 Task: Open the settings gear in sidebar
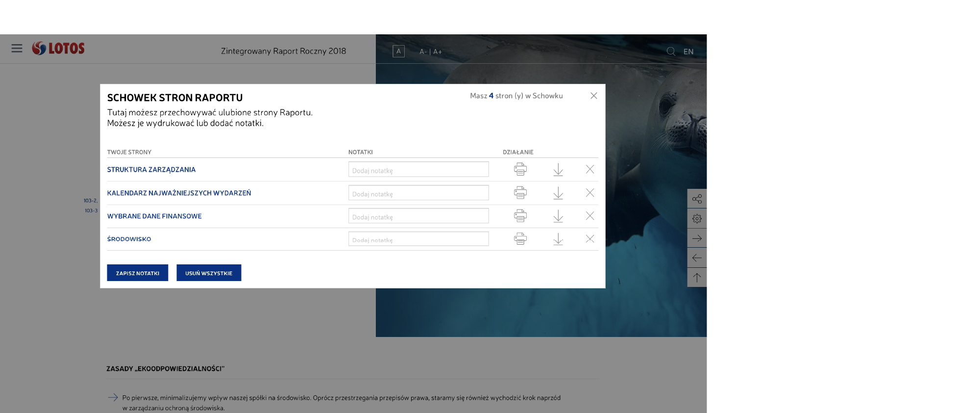coord(697,219)
